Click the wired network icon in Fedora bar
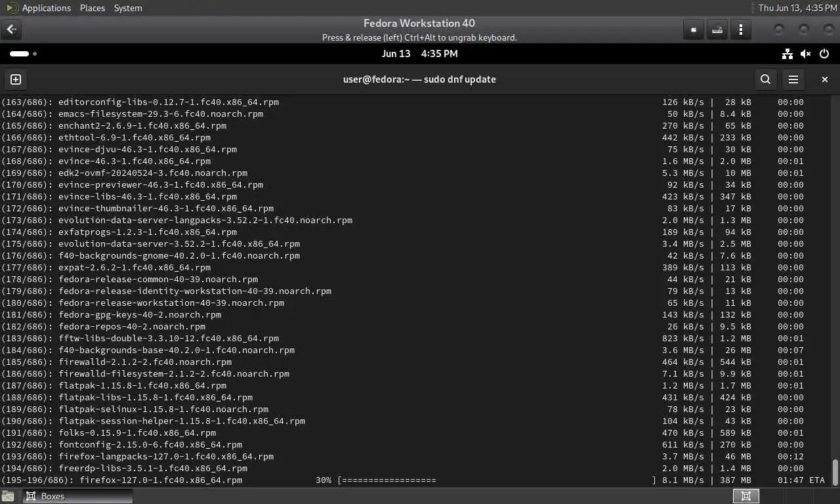 [x=787, y=54]
